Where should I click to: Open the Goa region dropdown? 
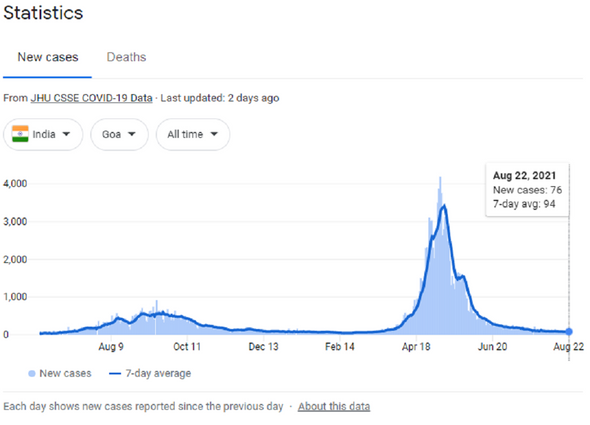pos(119,134)
